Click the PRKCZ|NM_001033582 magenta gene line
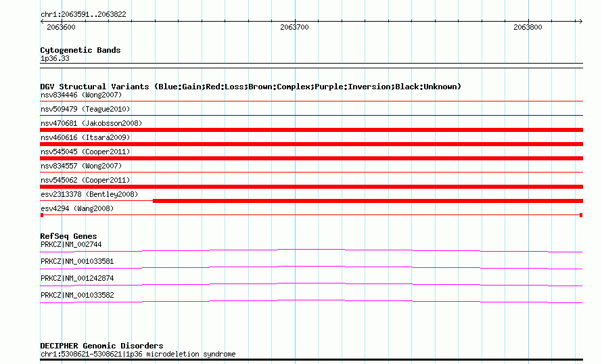This screenshot has height=364, width=602. tap(311, 301)
